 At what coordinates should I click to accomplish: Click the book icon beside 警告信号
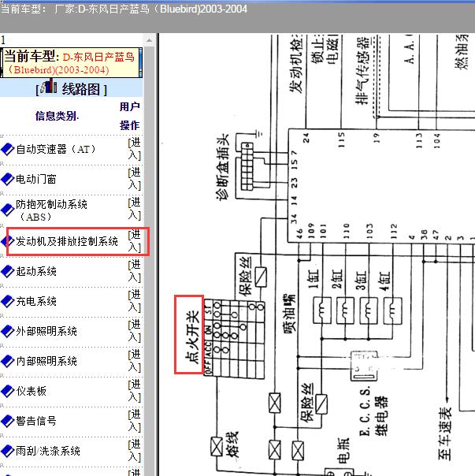pos(8,421)
